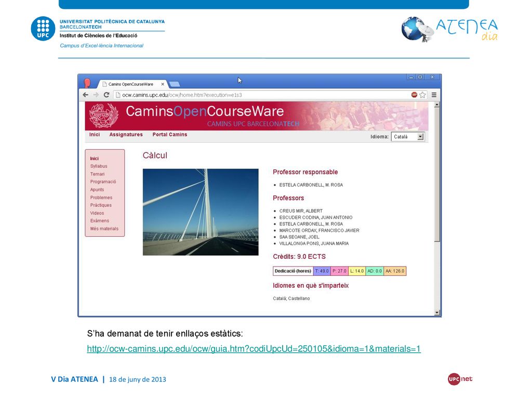Click the Català; Castellano languages text
The height and width of the screenshot is (399, 532).
coord(291,299)
